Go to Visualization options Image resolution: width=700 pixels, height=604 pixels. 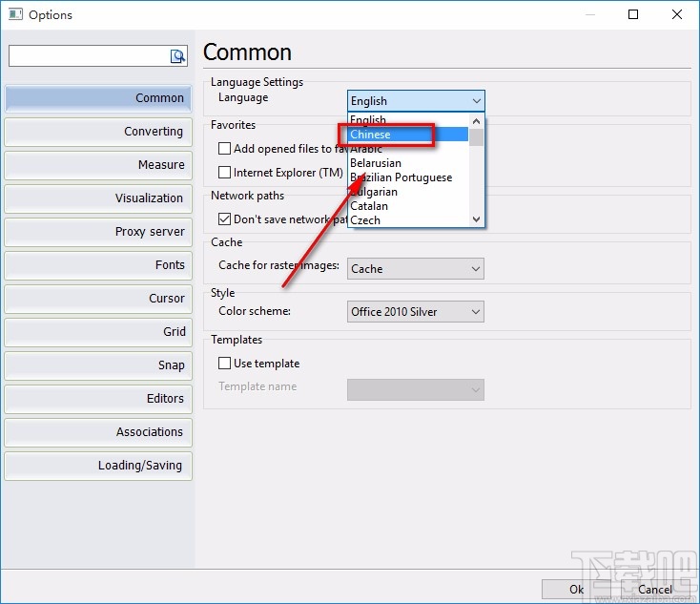[98, 198]
